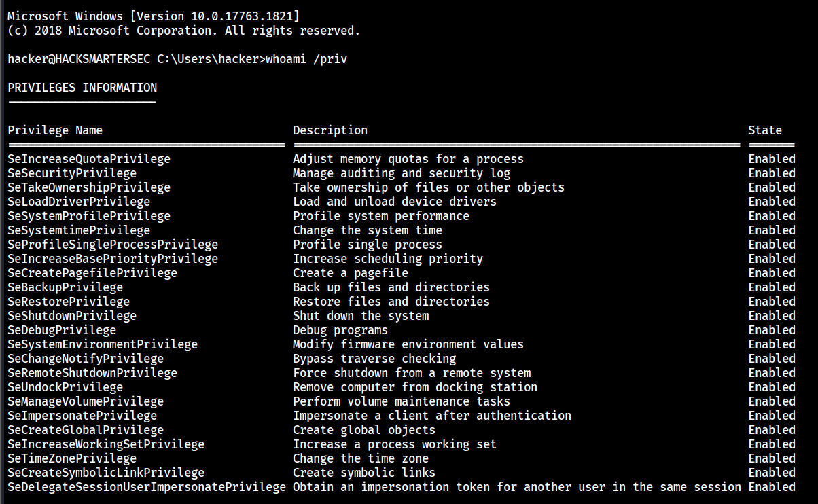
Task: Click the SeDelegateSessionUserImpersonatePrivilege entry
Action: (147, 487)
